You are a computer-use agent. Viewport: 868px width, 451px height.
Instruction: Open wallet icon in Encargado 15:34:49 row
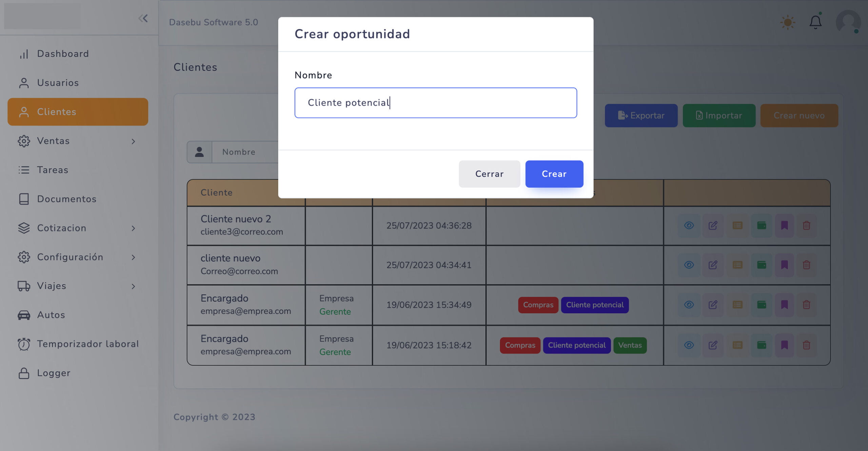pyautogui.click(x=761, y=305)
